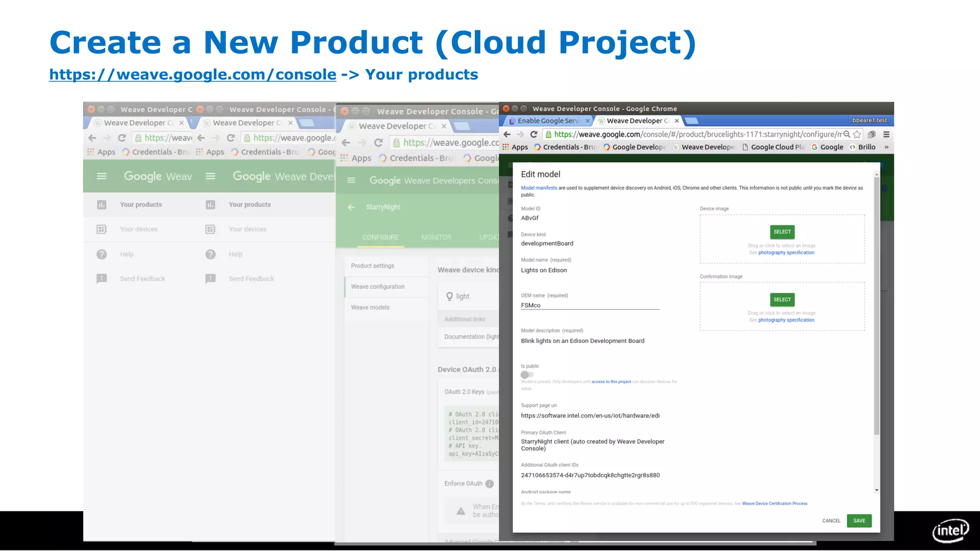980x551 pixels.
Task: Click Apps bookmark in third Chrome window
Action: 356,158
